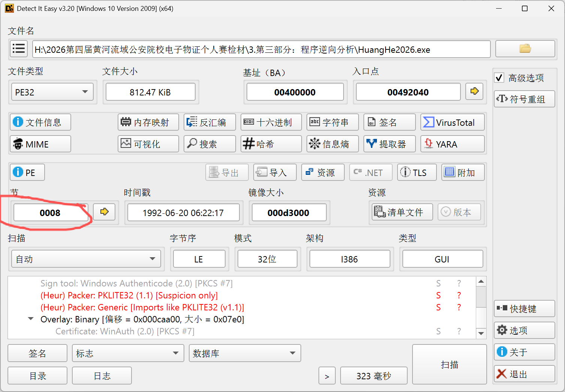
Task: Browse for file with folder icon
Action: 525,49
